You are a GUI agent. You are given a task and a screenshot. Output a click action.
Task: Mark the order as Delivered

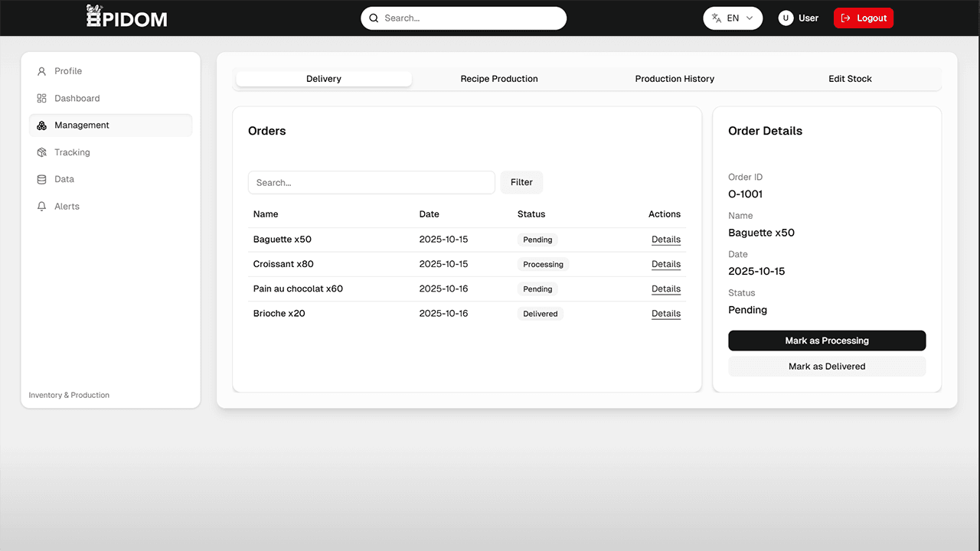[x=827, y=366]
